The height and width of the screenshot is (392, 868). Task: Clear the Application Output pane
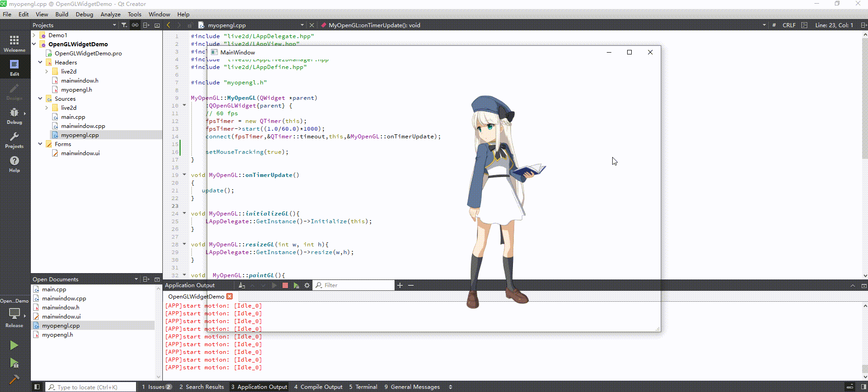(x=242, y=285)
